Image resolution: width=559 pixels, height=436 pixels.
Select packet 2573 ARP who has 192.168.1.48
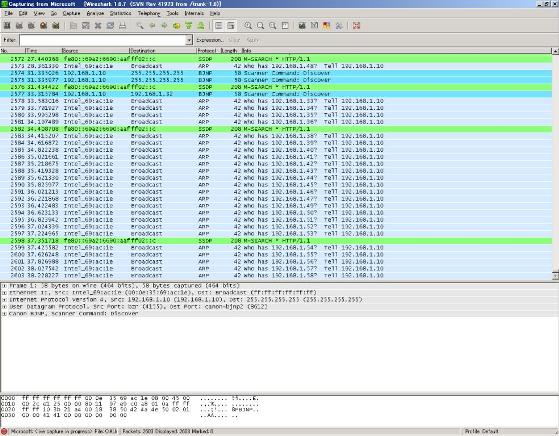(x=276, y=66)
